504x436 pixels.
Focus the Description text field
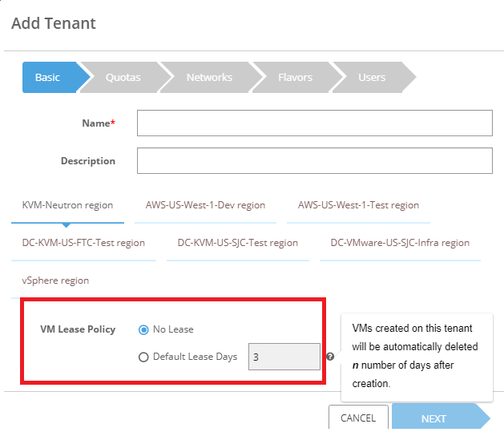pos(314,161)
